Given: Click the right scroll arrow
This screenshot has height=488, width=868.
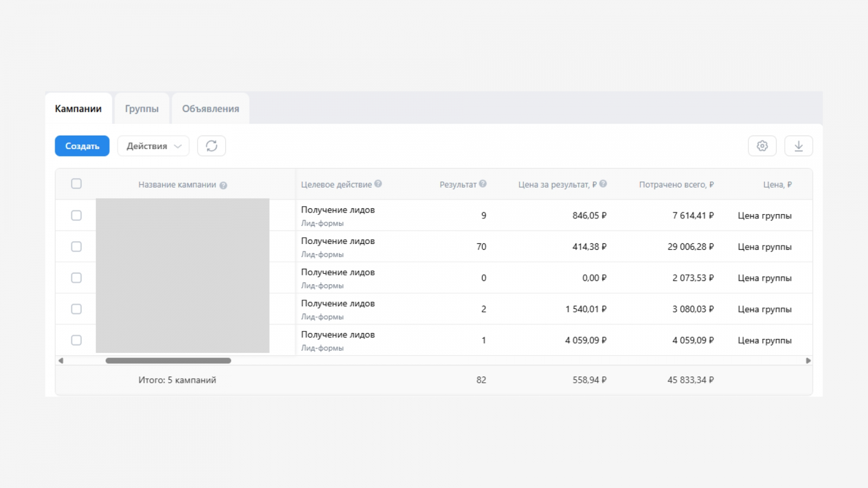Looking at the screenshot, I should (808, 361).
